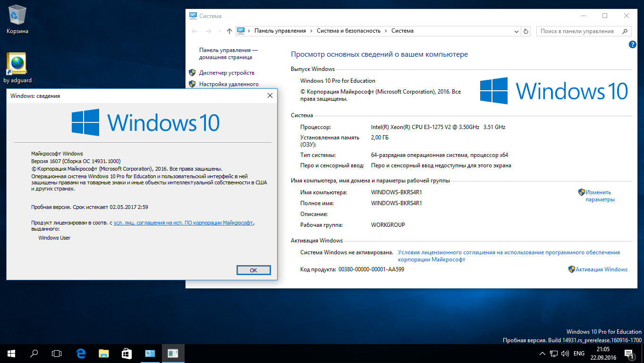The image size is (644, 363).
Task: Open the Диспетчер устройств link
Action: point(227,73)
